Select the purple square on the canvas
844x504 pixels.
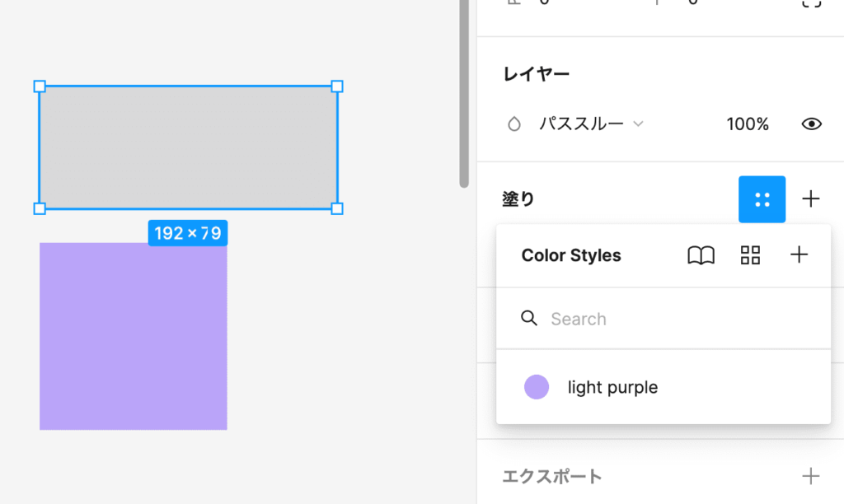pos(133,336)
